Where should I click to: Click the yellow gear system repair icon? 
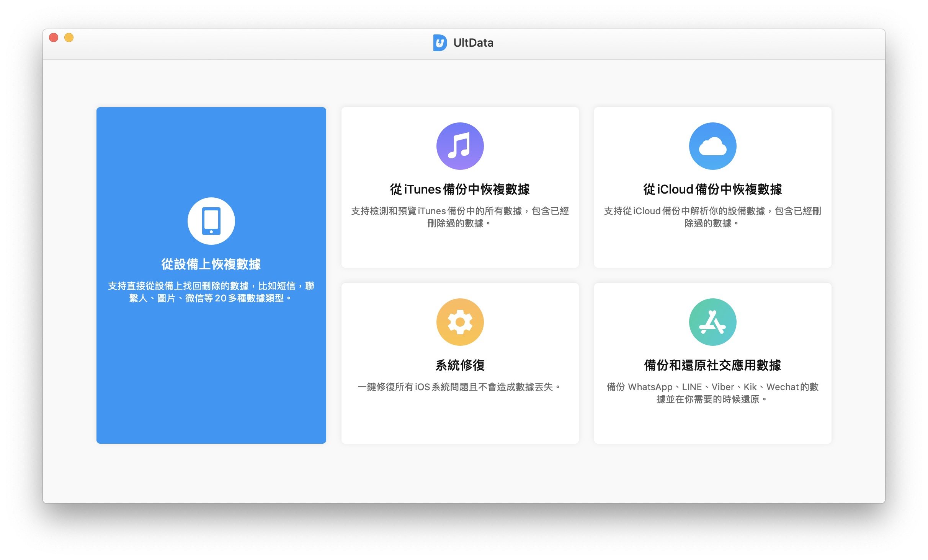pos(460,322)
